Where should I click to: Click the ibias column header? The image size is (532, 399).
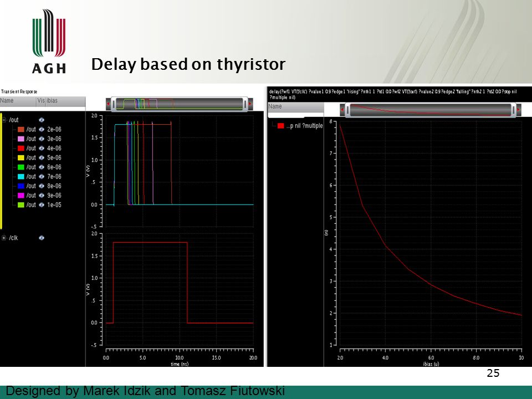tap(65, 101)
